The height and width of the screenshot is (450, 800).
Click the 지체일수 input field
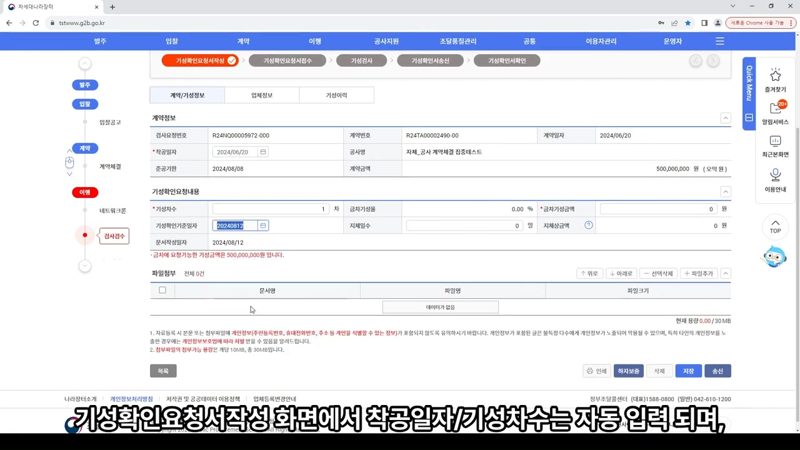point(464,226)
